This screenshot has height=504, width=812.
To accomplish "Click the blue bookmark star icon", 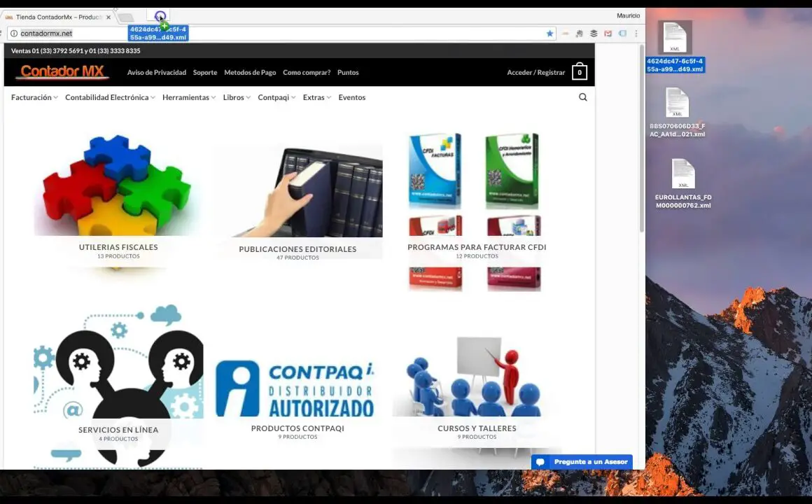I will click(550, 33).
